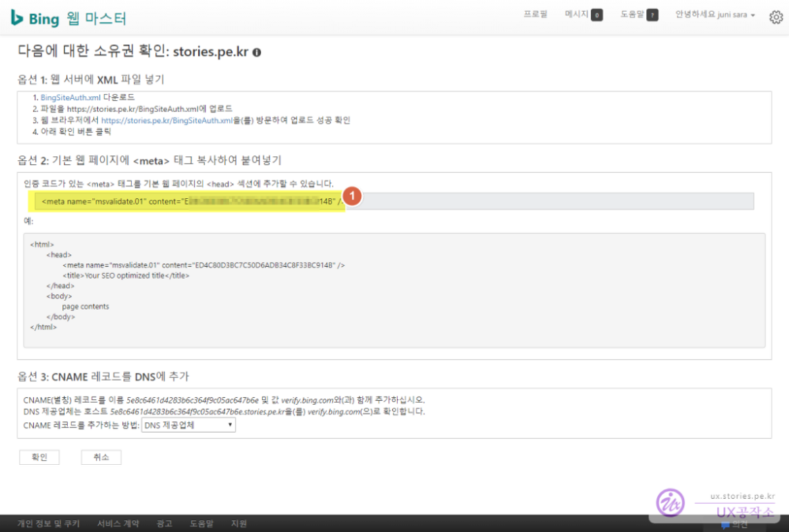Image resolution: width=789 pixels, height=532 pixels.
Task: Click the msvalidate.01 meta tag field
Action: [x=391, y=201]
